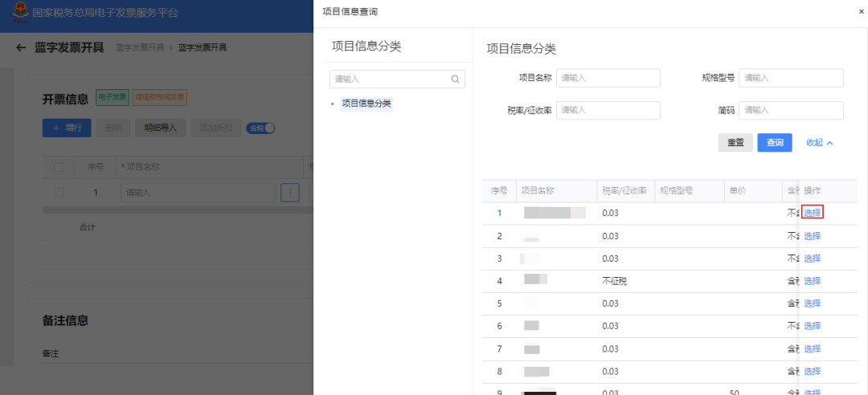Close the 项目信息查询 dialog
The image size is (868, 395).
(862, 11)
